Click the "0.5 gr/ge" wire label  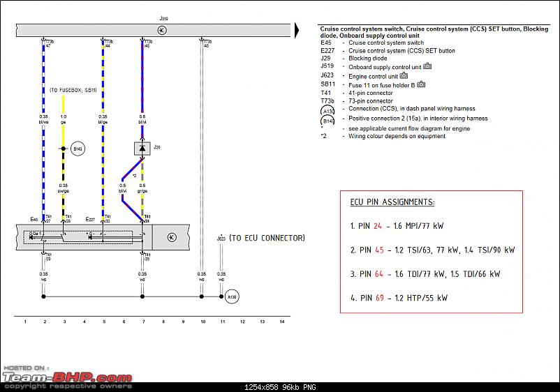click(x=142, y=188)
